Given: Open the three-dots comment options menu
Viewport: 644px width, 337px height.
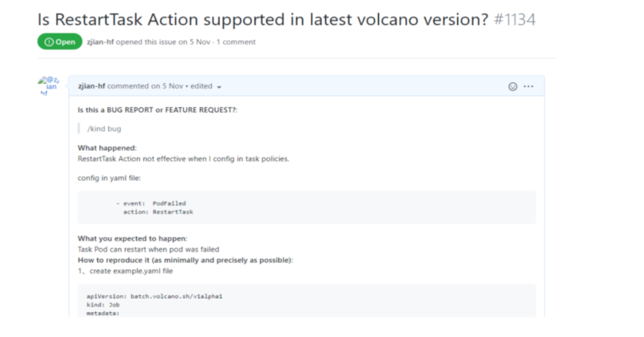Looking at the screenshot, I should (x=529, y=86).
